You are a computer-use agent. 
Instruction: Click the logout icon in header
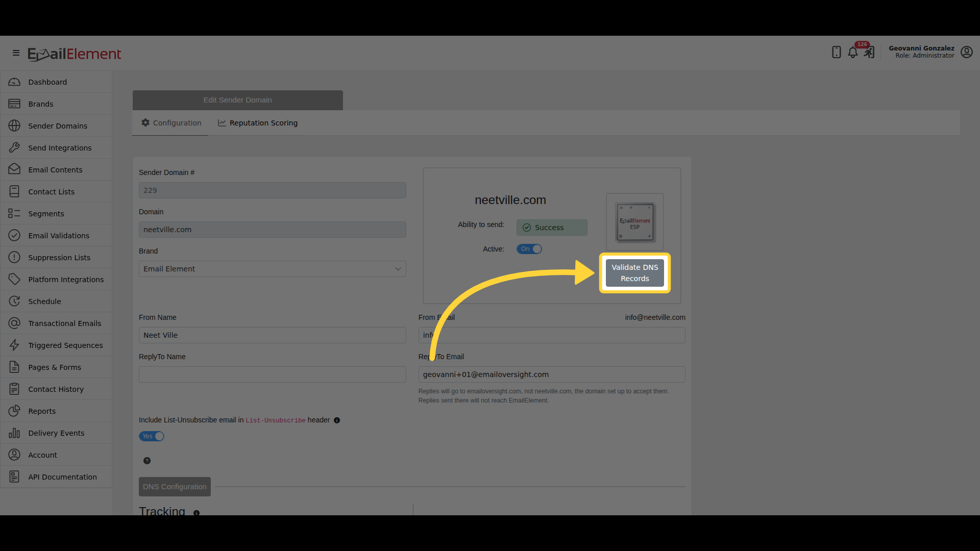[869, 53]
